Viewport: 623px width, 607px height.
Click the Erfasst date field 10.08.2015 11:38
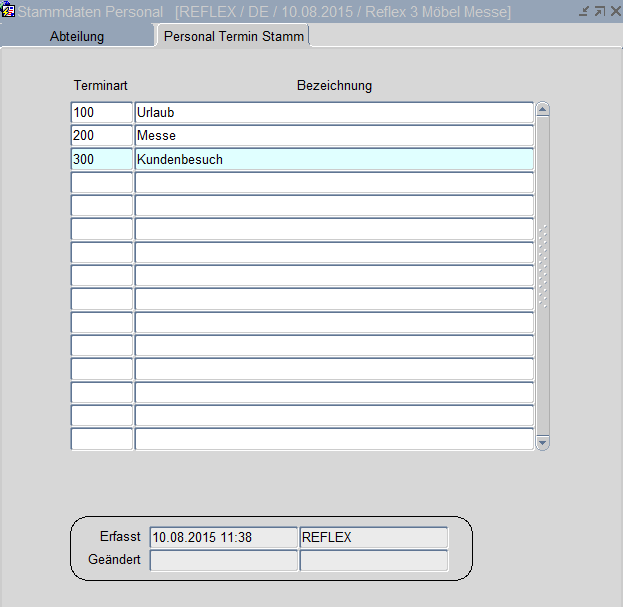(x=223, y=538)
